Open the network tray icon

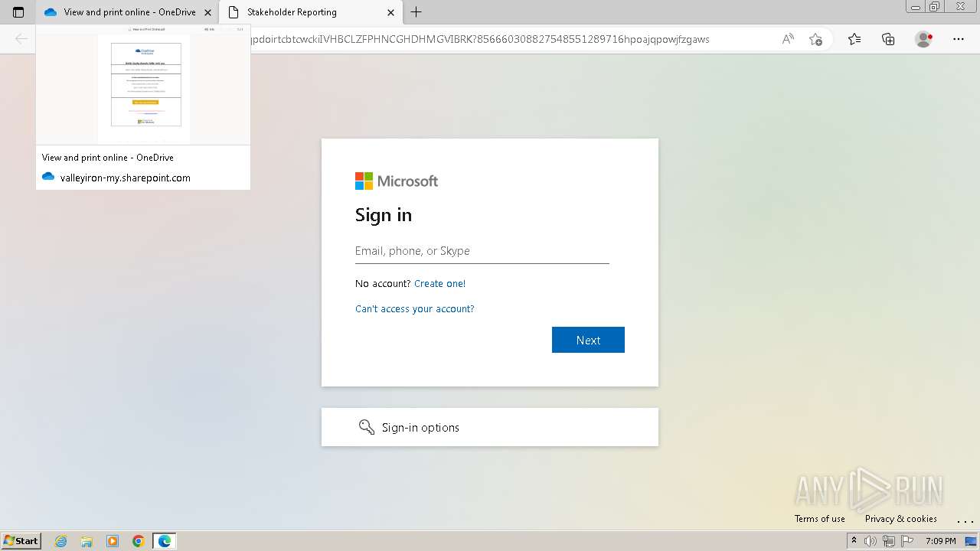click(889, 541)
